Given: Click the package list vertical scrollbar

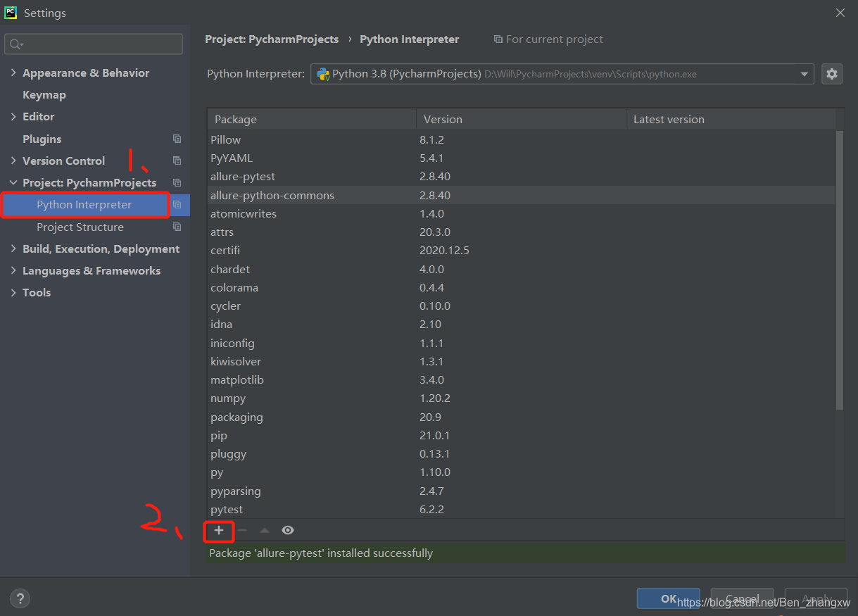Looking at the screenshot, I should 840,270.
